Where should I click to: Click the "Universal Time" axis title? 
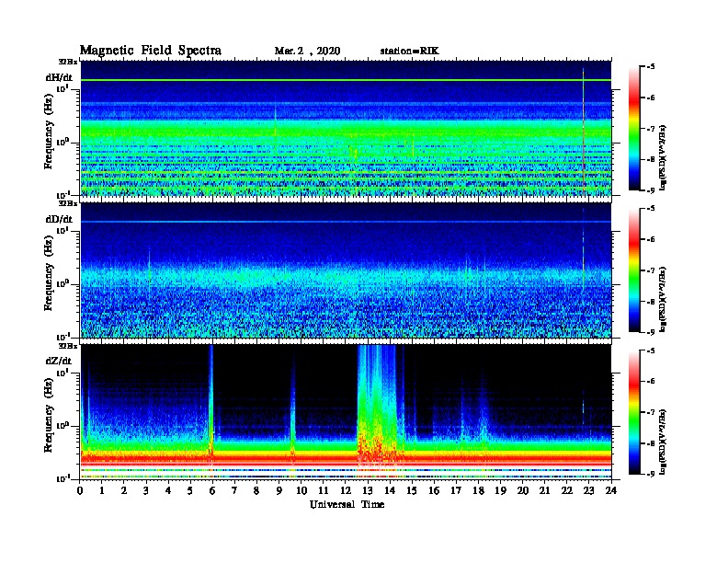(x=347, y=504)
